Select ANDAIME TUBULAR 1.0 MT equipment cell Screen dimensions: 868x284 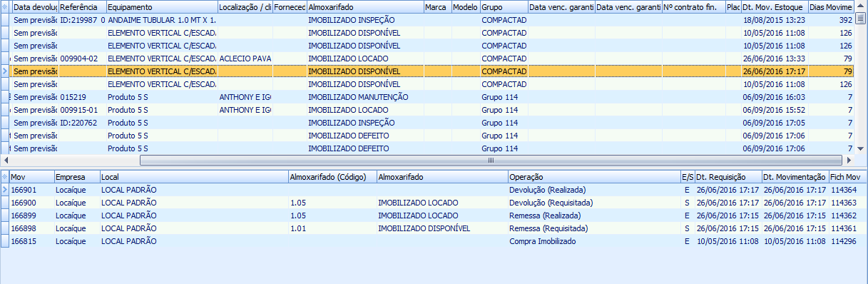click(161, 20)
